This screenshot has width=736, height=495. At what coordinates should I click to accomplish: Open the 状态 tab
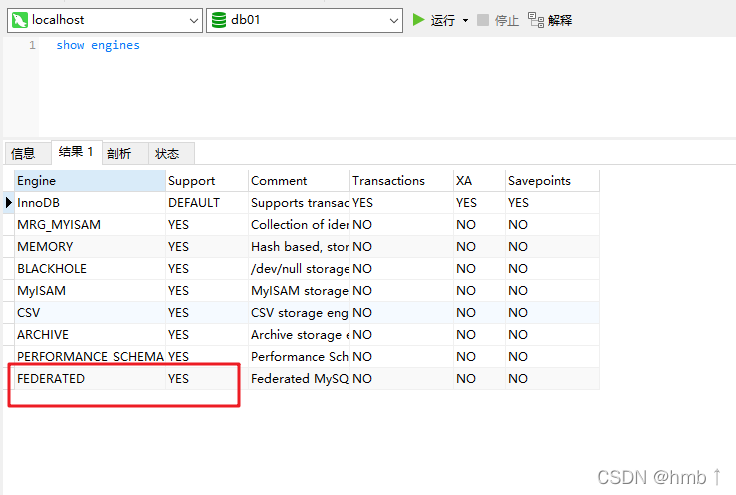167,153
